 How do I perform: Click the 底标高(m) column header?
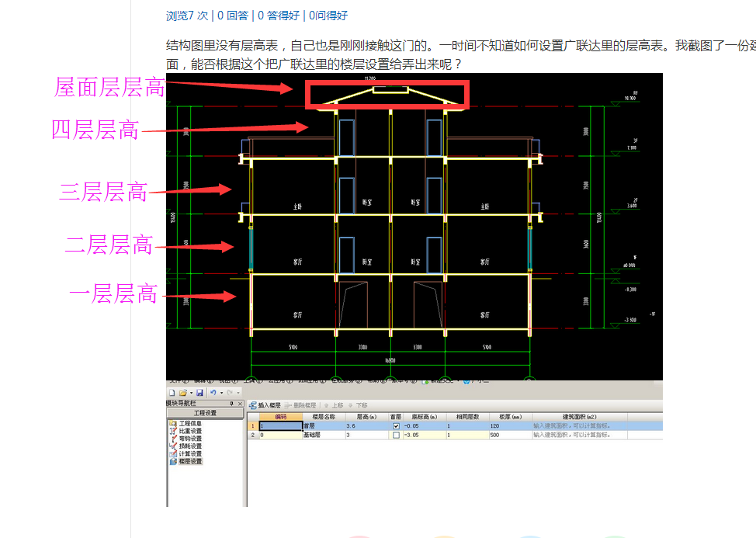click(425, 417)
